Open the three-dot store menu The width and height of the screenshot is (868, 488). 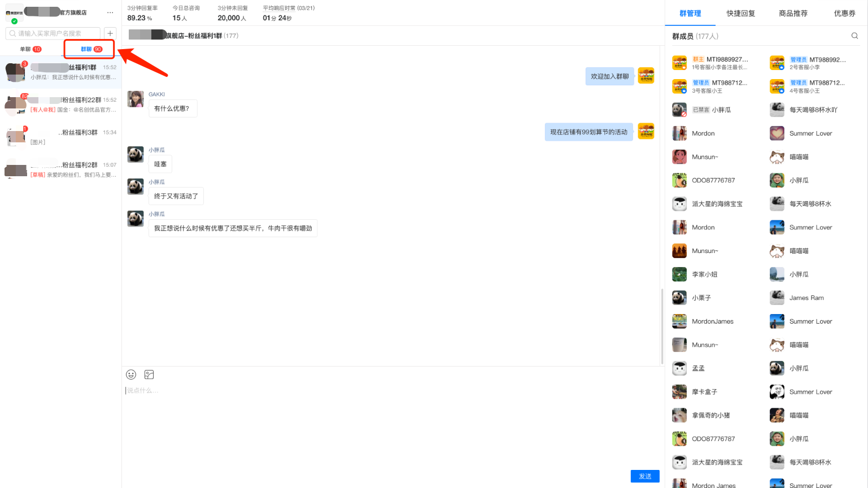[x=110, y=12]
